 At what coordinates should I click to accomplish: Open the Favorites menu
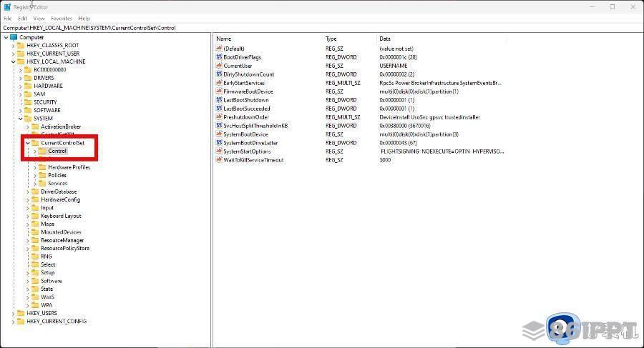coord(62,19)
